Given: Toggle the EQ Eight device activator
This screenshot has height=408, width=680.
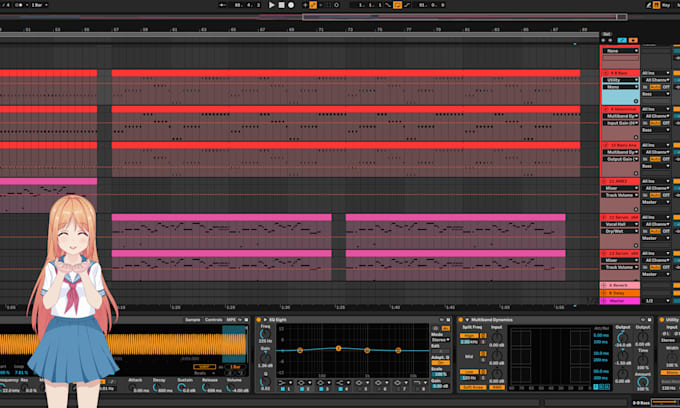Looking at the screenshot, I should pos(258,320).
